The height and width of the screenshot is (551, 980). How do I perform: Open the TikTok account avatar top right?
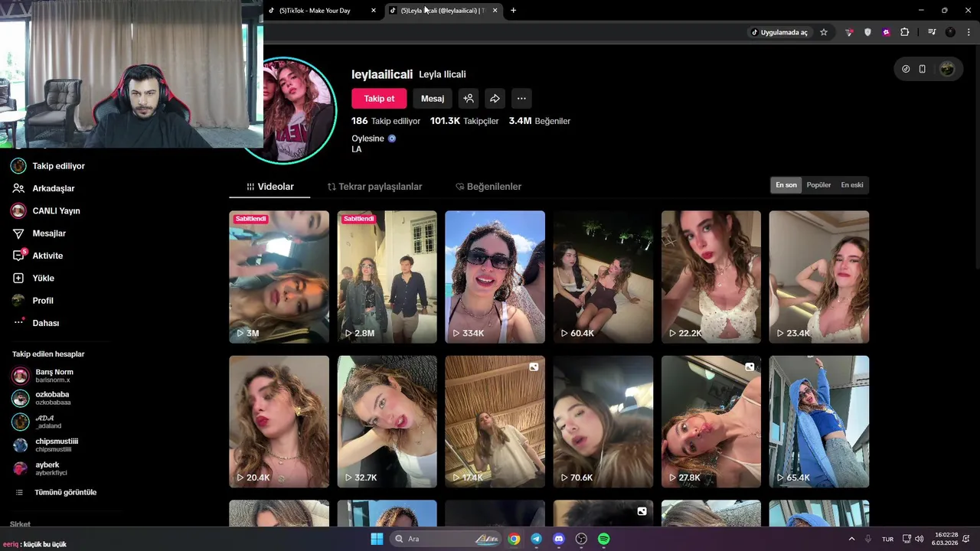pos(947,69)
